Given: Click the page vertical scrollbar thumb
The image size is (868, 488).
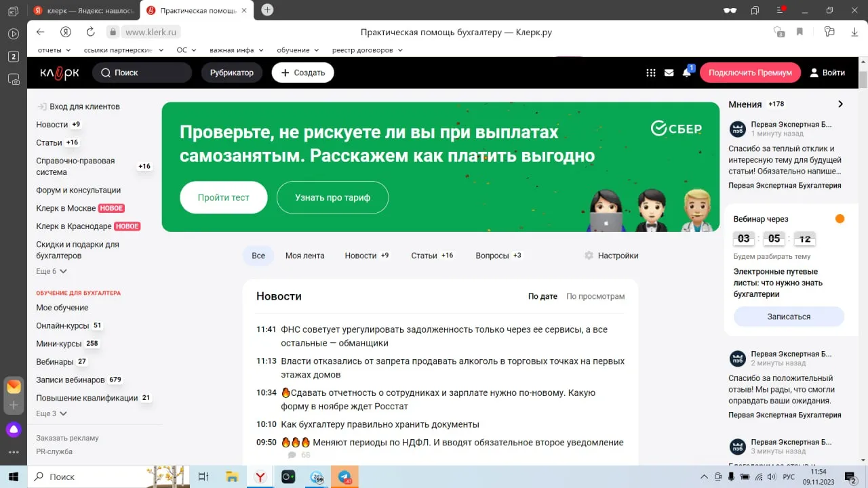Looking at the screenshot, I should click(x=863, y=79).
